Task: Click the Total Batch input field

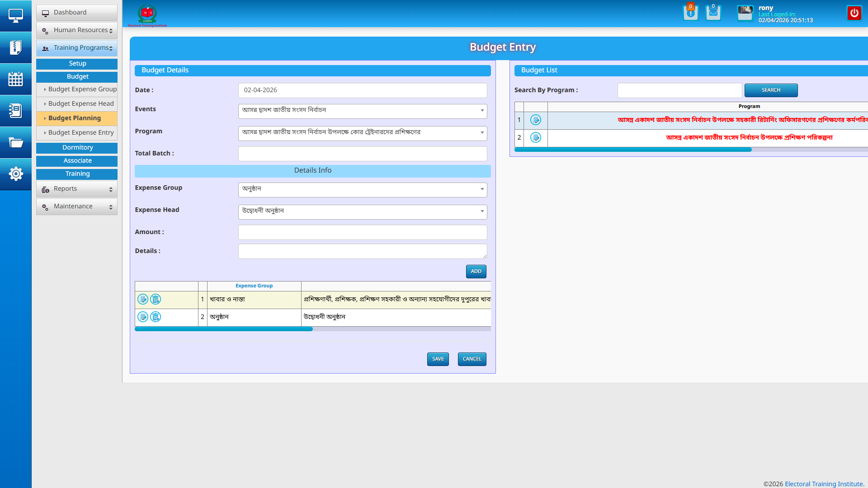Action: pyautogui.click(x=362, y=154)
